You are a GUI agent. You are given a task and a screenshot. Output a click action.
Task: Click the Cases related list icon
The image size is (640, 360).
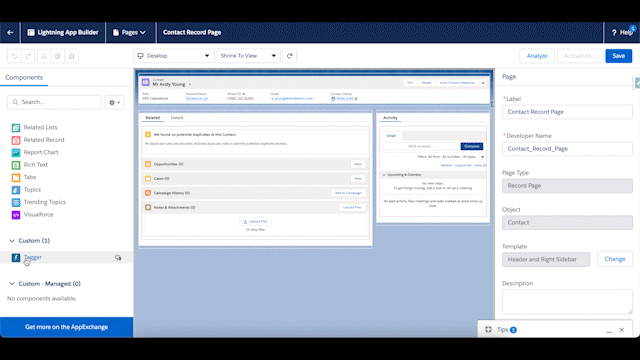click(148, 178)
